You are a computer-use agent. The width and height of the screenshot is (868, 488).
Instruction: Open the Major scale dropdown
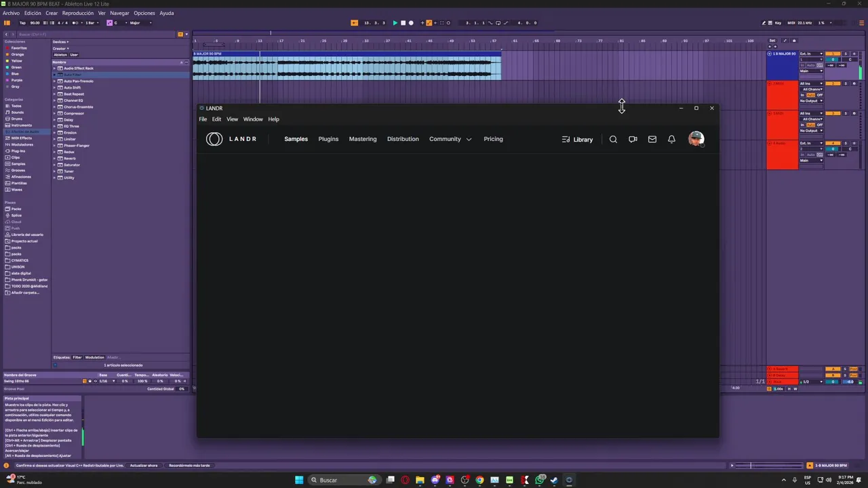tap(140, 23)
